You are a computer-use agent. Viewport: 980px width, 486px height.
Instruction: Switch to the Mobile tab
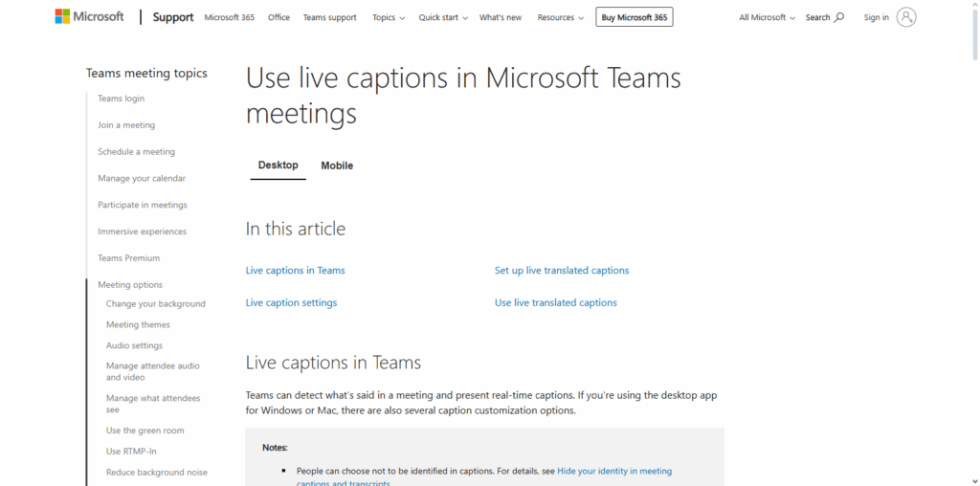point(337,166)
